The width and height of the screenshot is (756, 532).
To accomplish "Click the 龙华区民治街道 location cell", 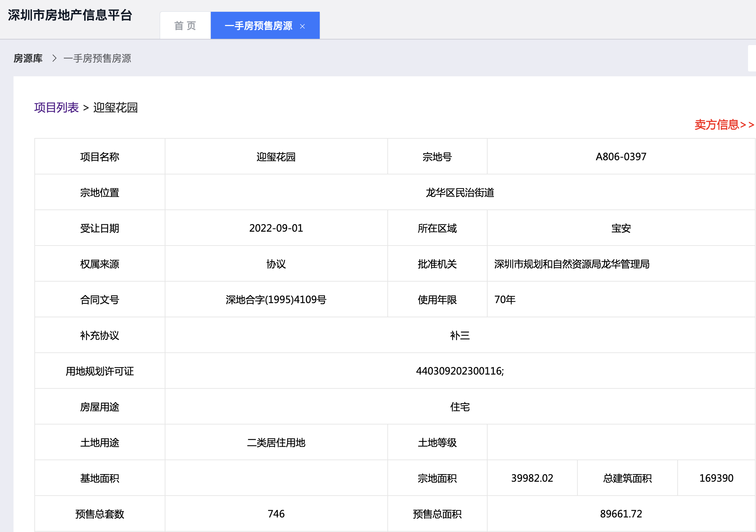I will 460,192.
